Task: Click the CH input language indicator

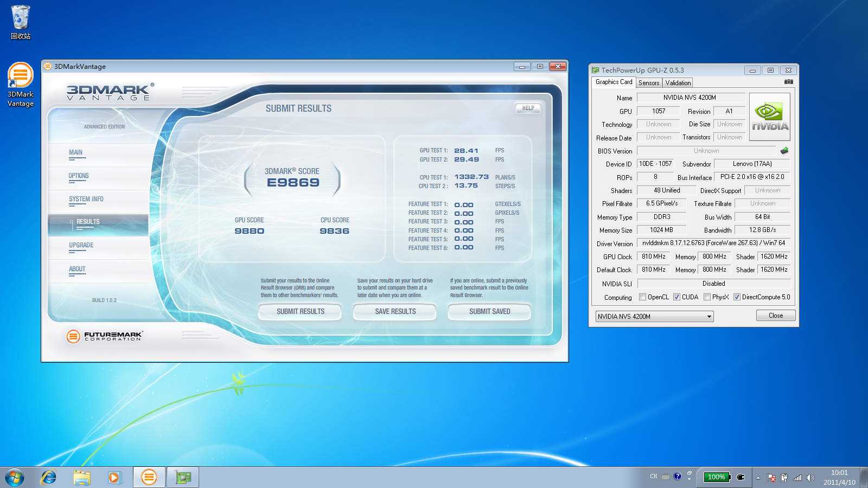Action: pyautogui.click(x=653, y=477)
